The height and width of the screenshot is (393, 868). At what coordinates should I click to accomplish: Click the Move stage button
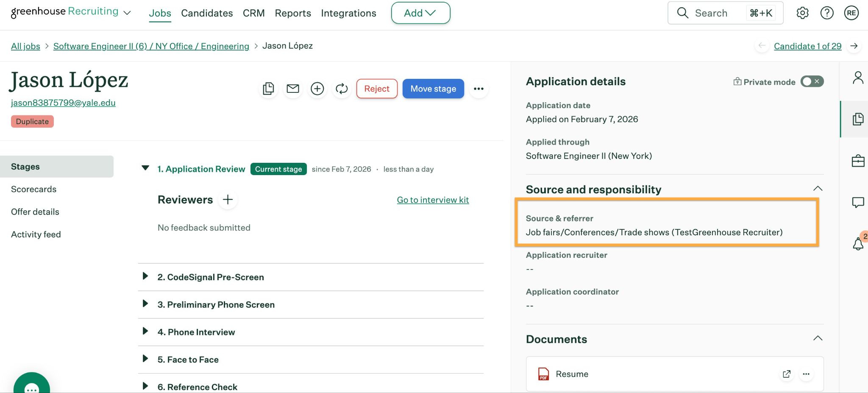pos(433,89)
